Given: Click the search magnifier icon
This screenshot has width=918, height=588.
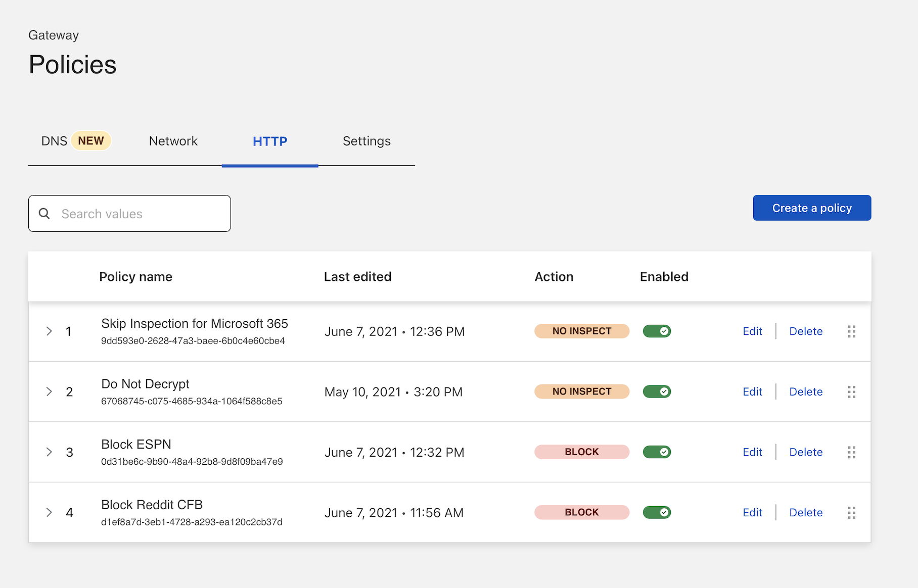Looking at the screenshot, I should click(x=44, y=214).
